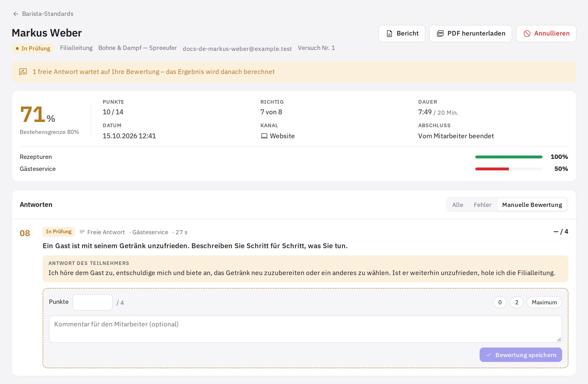Save the grading with Bewertung speichern

point(521,355)
